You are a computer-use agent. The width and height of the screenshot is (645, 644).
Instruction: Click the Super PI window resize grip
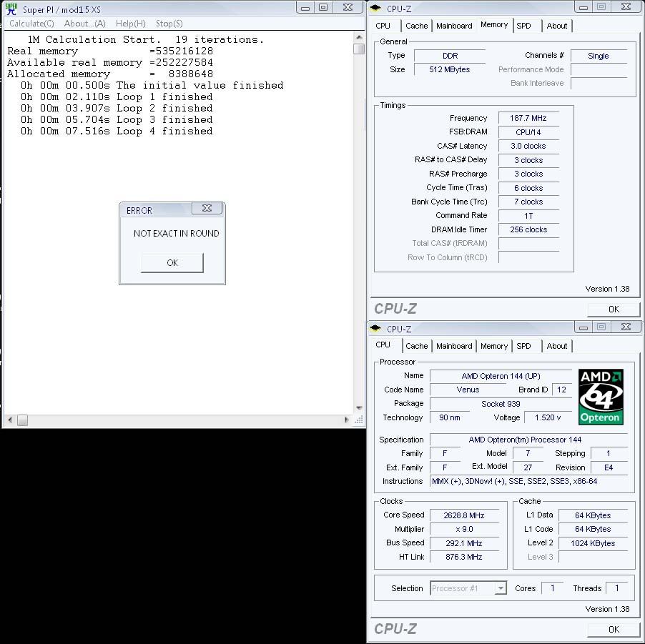click(x=359, y=420)
